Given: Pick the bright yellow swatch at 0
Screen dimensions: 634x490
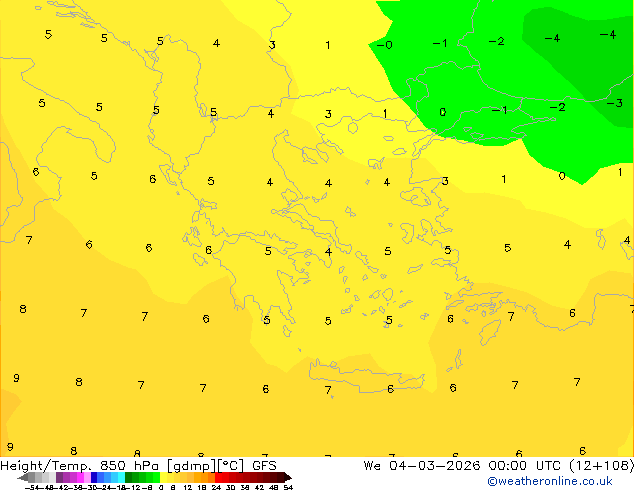Looking at the screenshot, I should click(x=163, y=478).
